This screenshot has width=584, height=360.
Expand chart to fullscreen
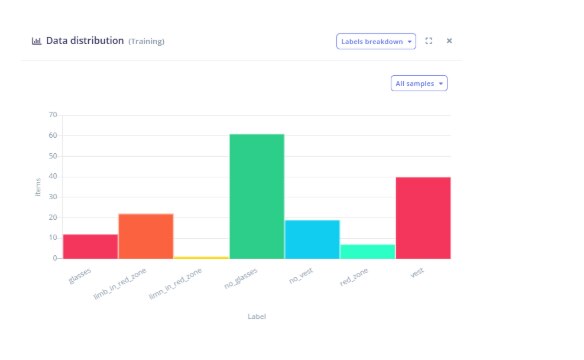click(x=429, y=41)
